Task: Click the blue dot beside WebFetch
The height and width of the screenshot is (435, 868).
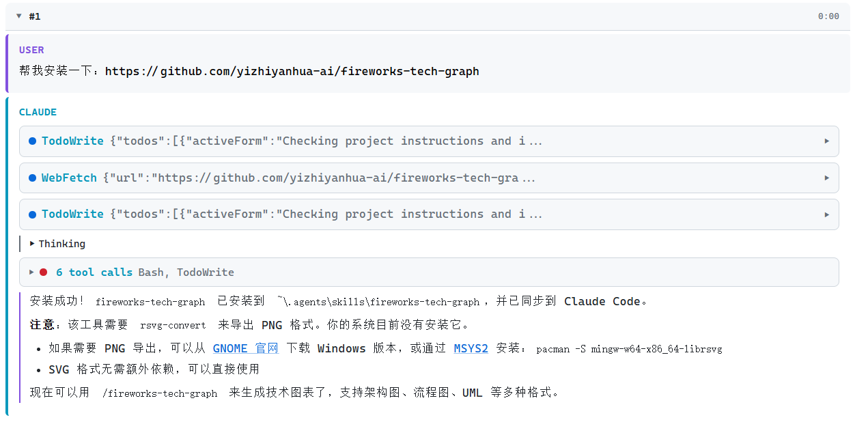Action: click(x=32, y=178)
